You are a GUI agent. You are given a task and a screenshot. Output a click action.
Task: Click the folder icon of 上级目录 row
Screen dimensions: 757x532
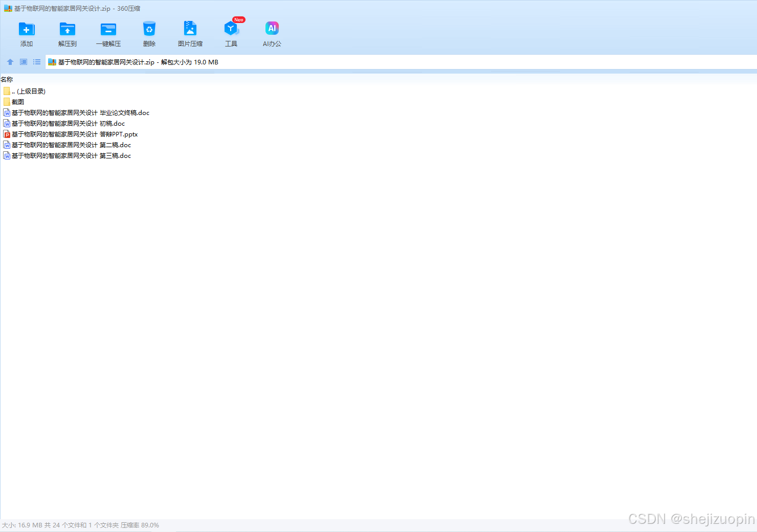click(7, 91)
